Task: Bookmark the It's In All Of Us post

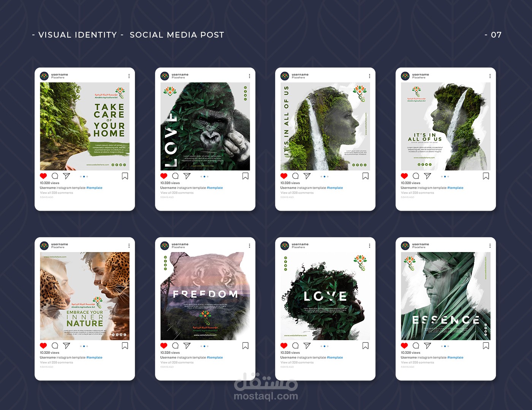Action: [x=486, y=176]
